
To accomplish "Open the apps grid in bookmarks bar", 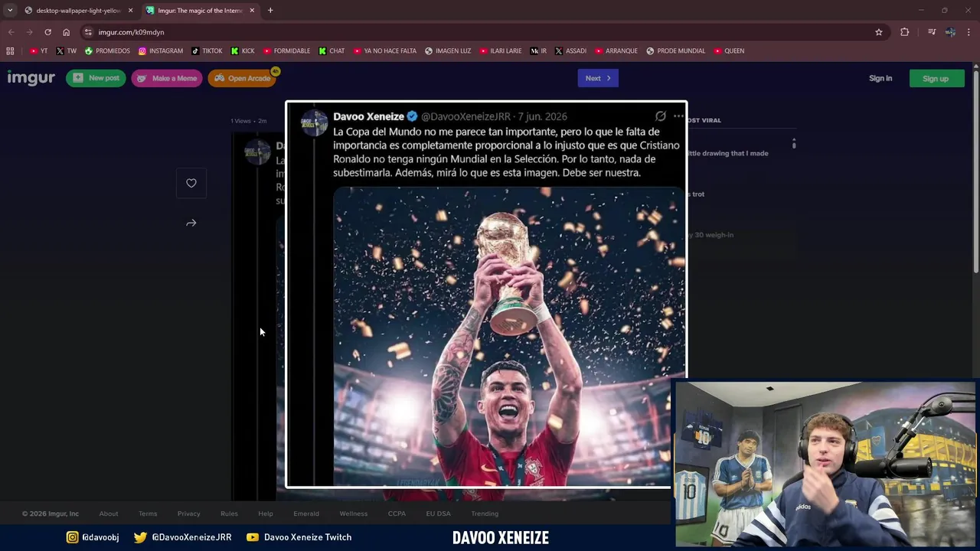I will point(10,51).
